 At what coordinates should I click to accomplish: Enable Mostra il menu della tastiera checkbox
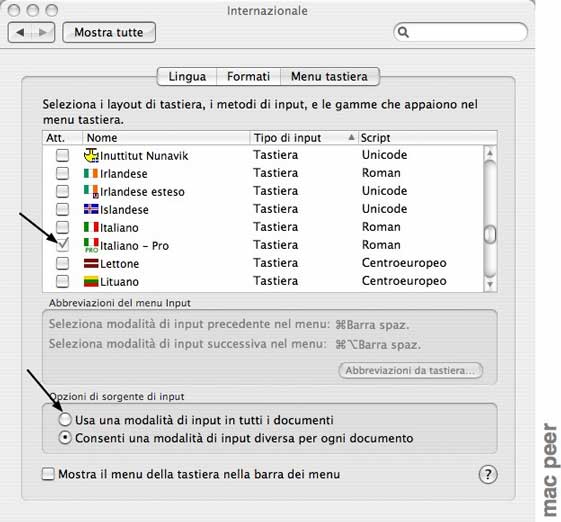[x=48, y=474]
